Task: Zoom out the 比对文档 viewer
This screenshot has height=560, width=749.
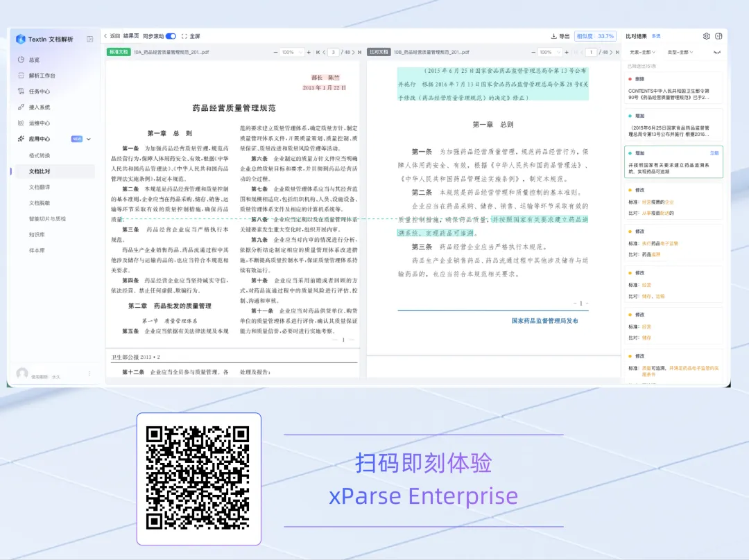Action: [x=533, y=52]
